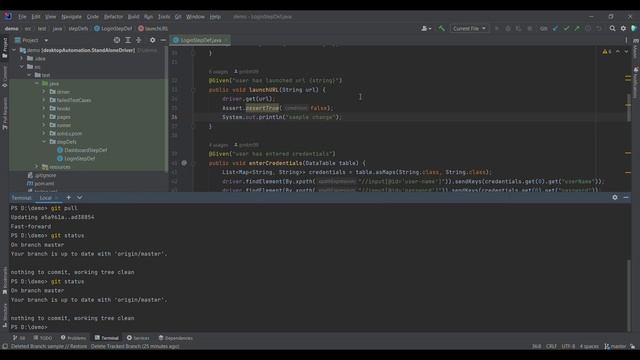This screenshot has width=640, height=360.
Task: Open the Dependencies tool window button
Action: (176, 338)
